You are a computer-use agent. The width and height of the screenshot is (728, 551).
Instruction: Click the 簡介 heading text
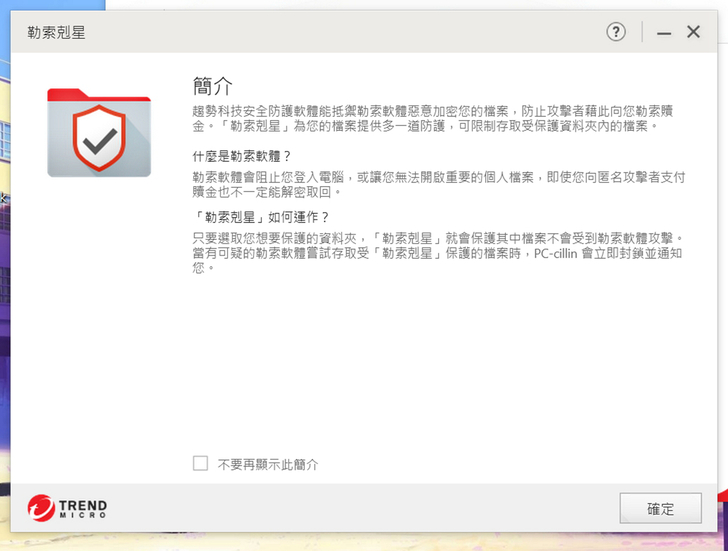(x=212, y=86)
